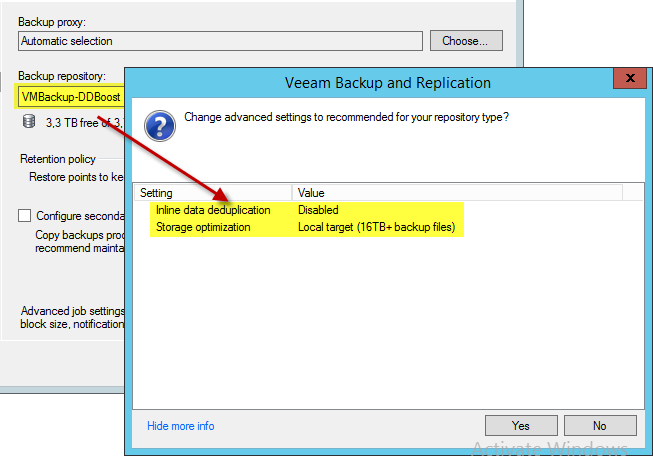
Task: Enable the Configure secondary destination checkbox
Action: tap(25, 215)
